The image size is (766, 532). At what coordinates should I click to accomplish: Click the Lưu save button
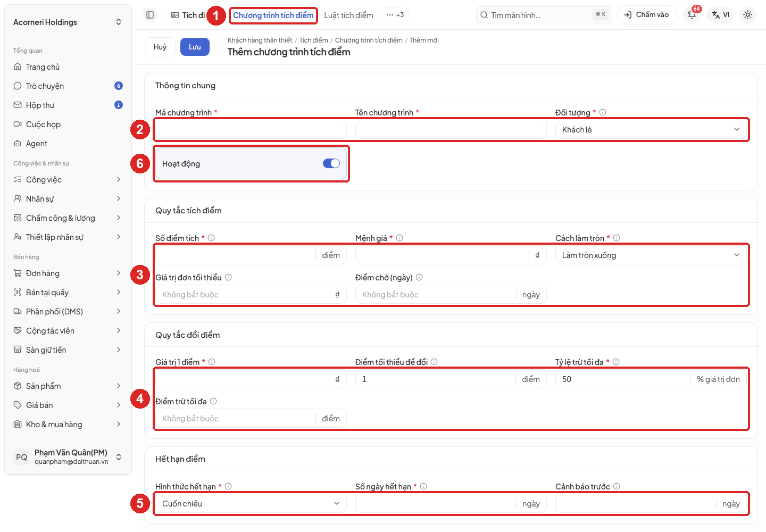195,47
